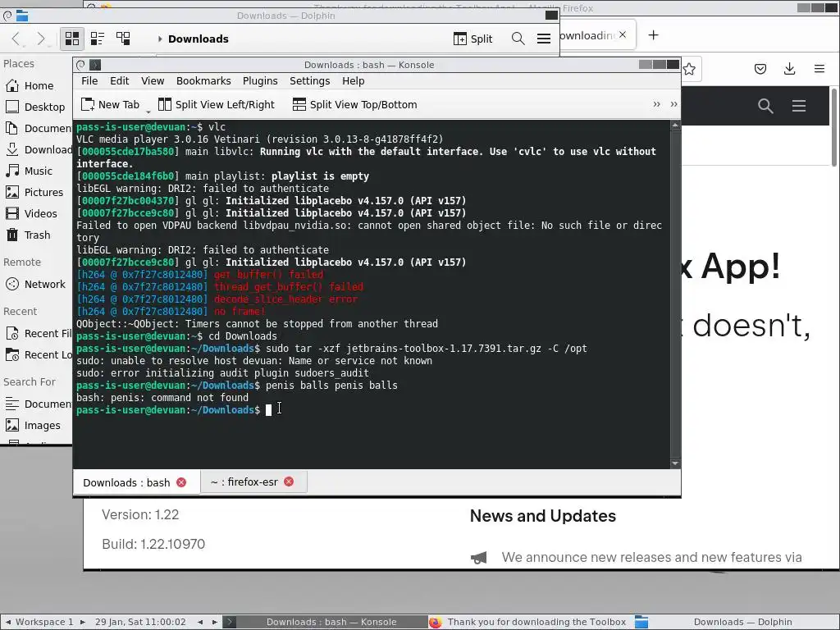The image size is (840, 630).
Task: Click Firefox Pocket save icon
Action: (x=760, y=69)
